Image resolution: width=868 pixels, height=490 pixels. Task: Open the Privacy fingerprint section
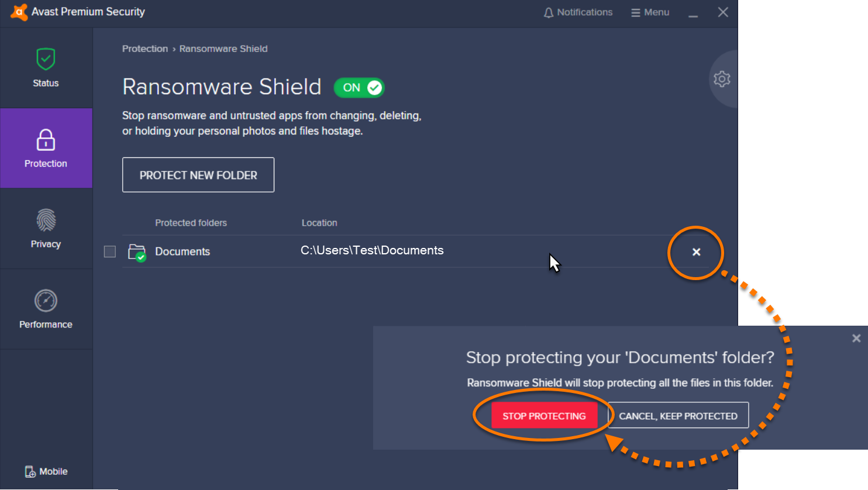pyautogui.click(x=46, y=229)
